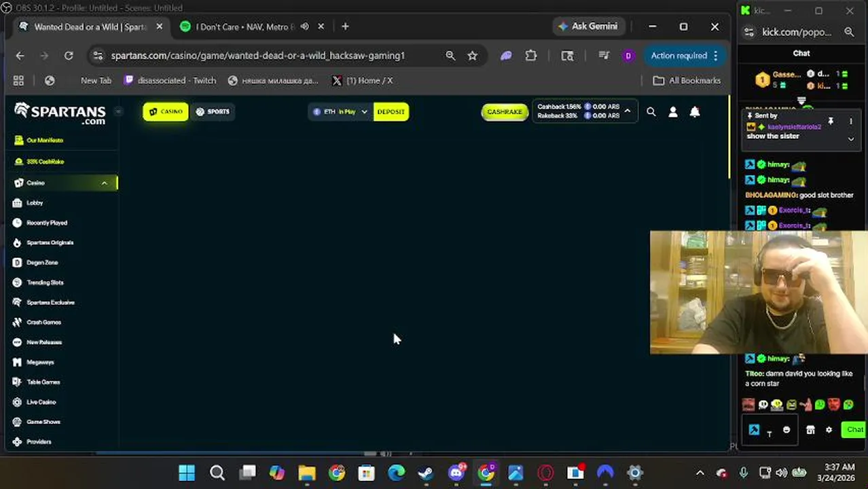
Task: Switch to the Sports tab
Action: [213, 111]
